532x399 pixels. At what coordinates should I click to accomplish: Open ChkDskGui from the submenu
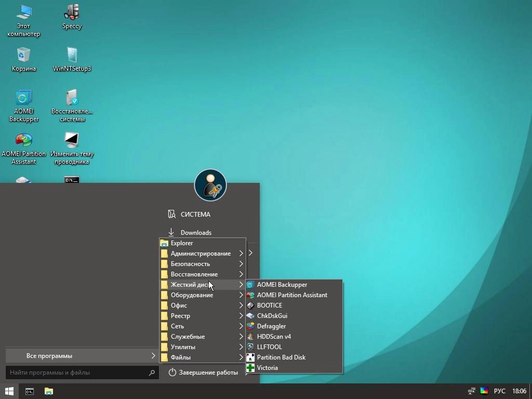pos(294,316)
